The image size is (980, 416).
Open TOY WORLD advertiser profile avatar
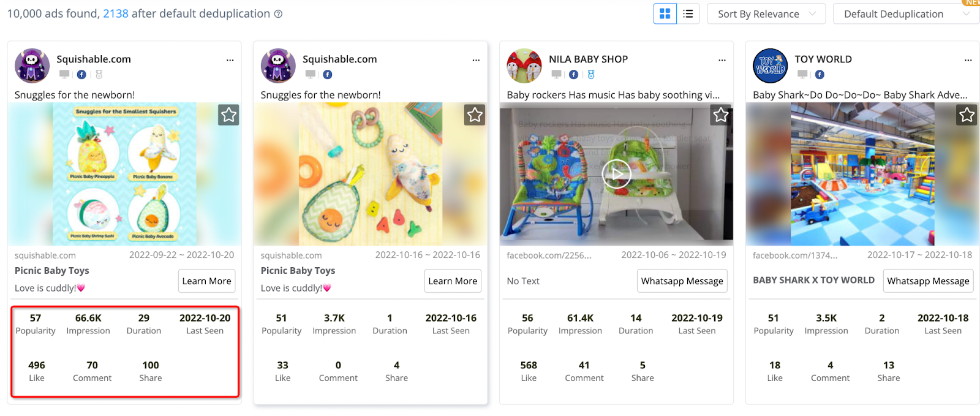[x=770, y=66]
